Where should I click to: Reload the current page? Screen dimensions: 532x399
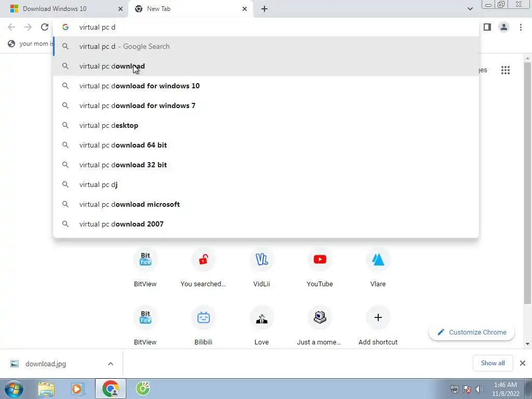click(45, 27)
